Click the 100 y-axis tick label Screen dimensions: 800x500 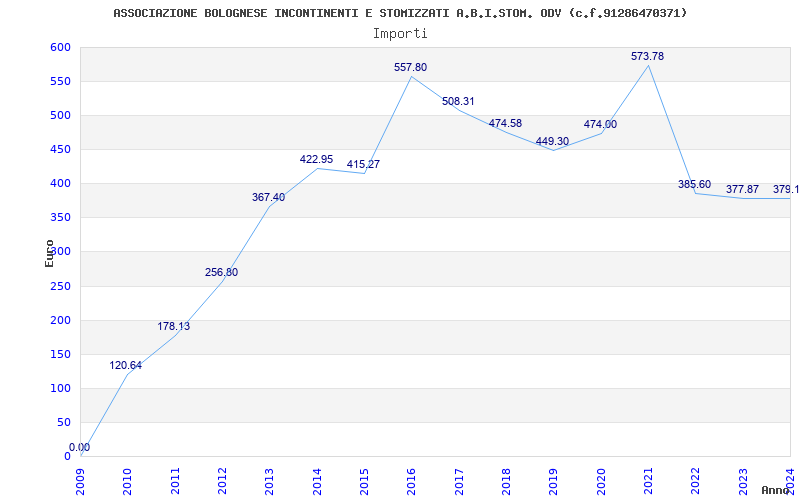[x=60, y=388]
